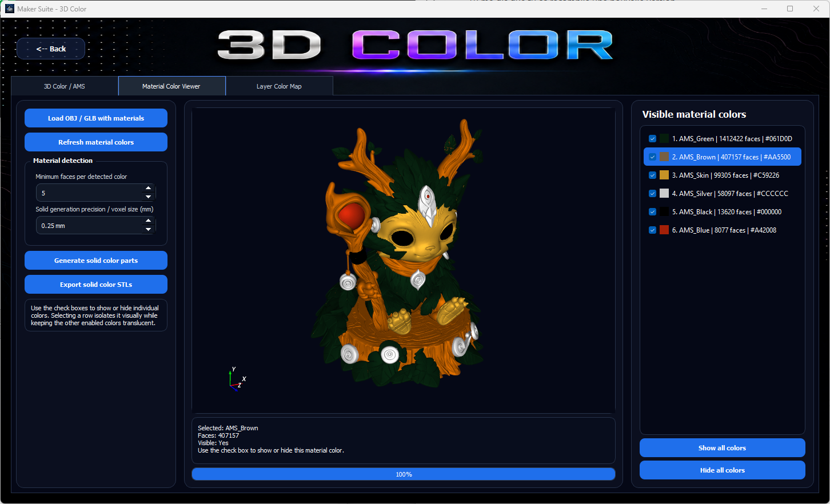Click Generate solid color parts

pos(96,261)
